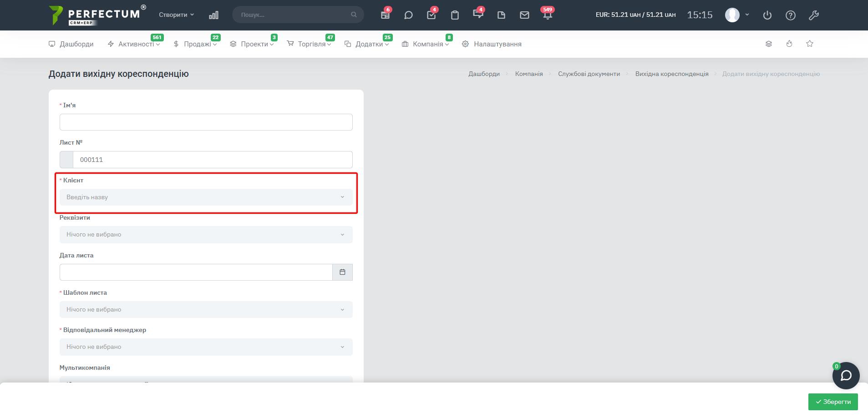The width and height of the screenshot is (868, 418).
Task: Open Відповідальний менеджер dropdown
Action: click(x=206, y=347)
